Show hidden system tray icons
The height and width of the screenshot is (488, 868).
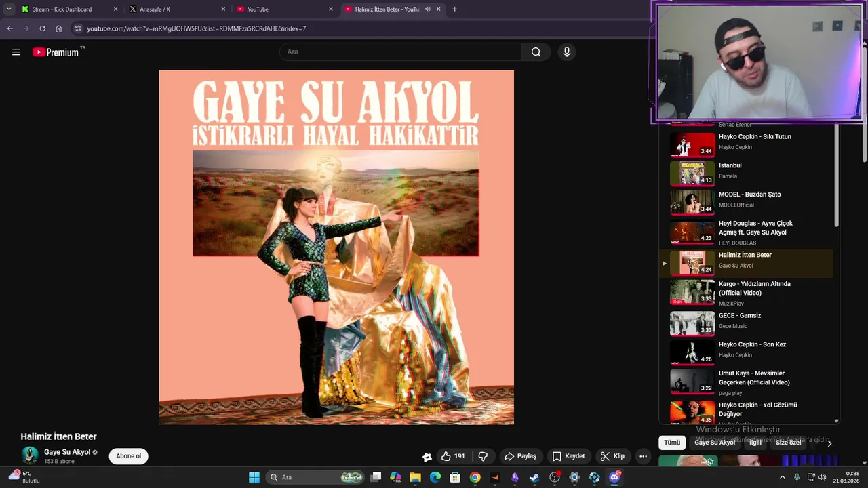tap(782, 477)
